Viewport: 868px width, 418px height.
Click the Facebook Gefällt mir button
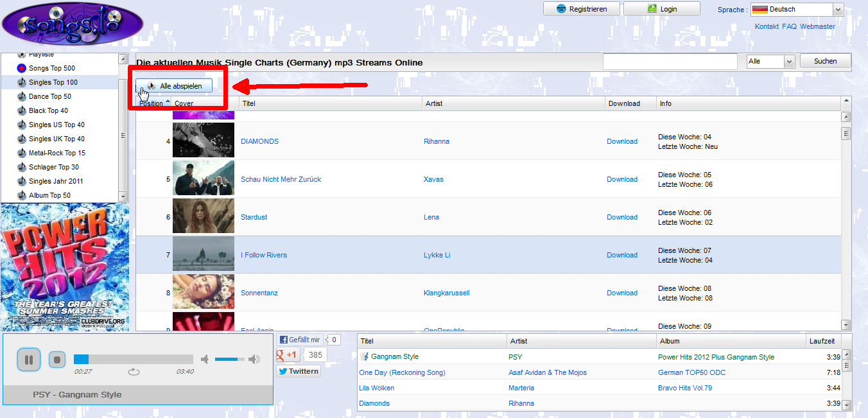[x=300, y=340]
